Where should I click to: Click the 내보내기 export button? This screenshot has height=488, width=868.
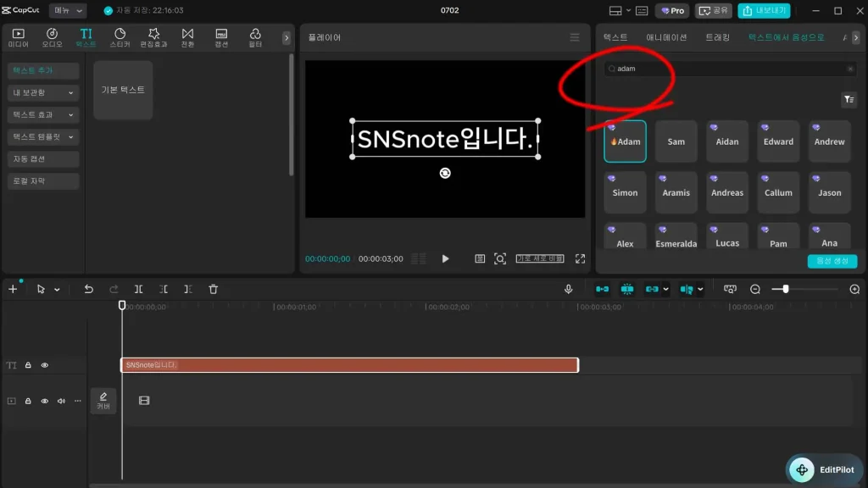[764, 10]
